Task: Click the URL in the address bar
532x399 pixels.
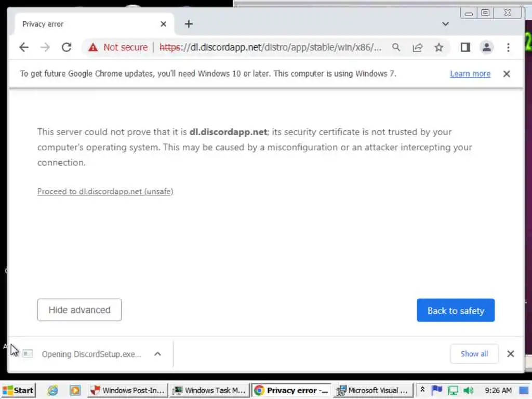Action: (270, 47)
